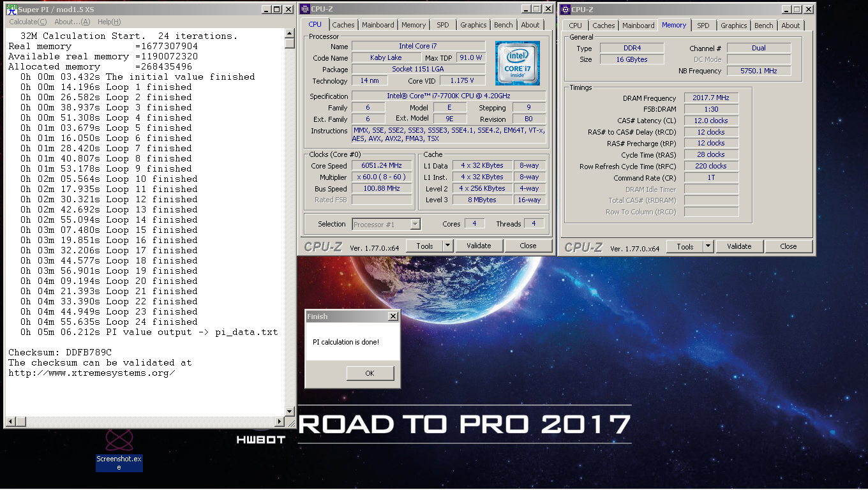This screenshot has width=868, height=490.
Task: Click Validate button in right CPU-Z window
Action: click(x=739, y=246)
